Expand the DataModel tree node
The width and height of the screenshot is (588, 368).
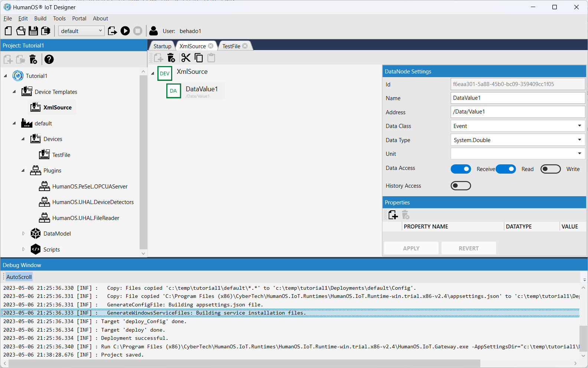[23, 234]
